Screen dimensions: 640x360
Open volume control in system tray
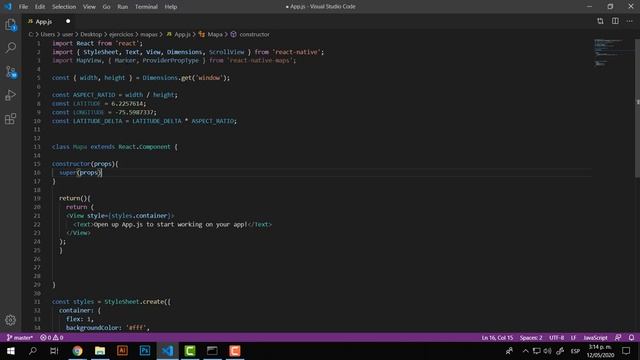pos(547,351)
